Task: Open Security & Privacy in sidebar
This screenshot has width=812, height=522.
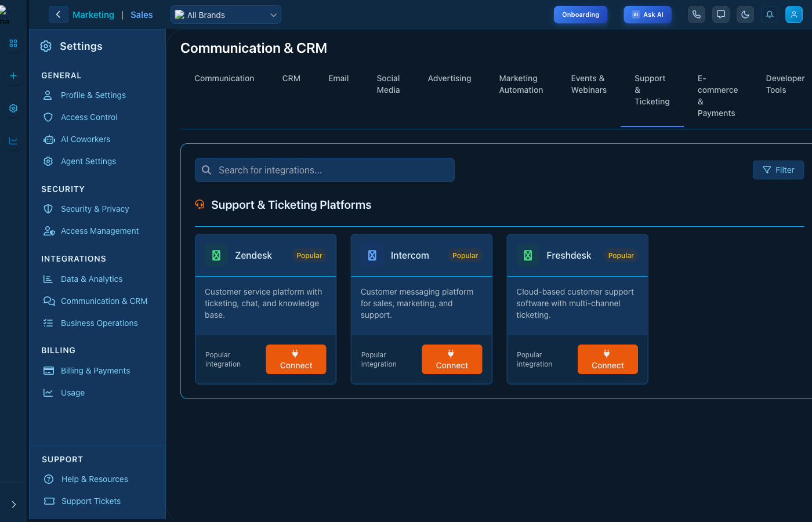Action: 95,209
